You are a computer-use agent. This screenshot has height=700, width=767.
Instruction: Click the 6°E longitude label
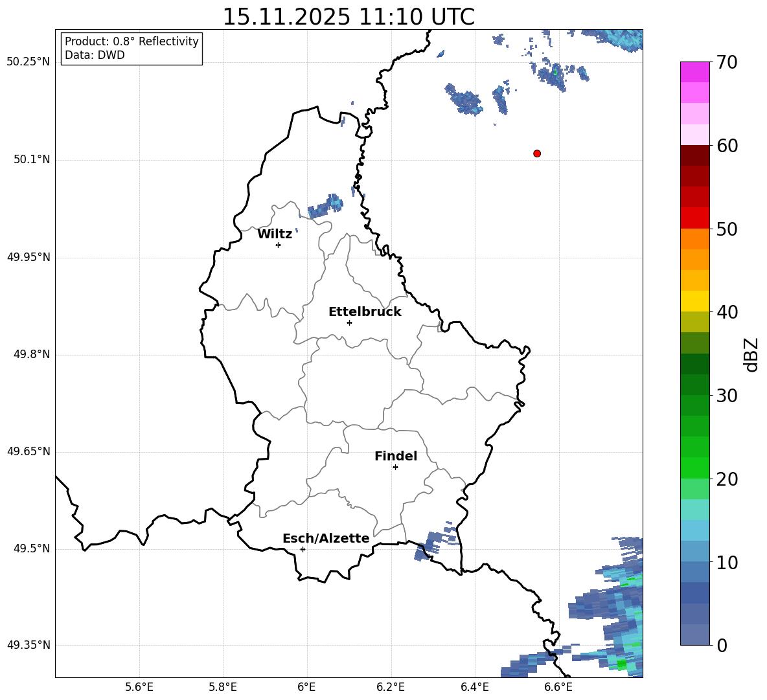click(x=306, y=687)
